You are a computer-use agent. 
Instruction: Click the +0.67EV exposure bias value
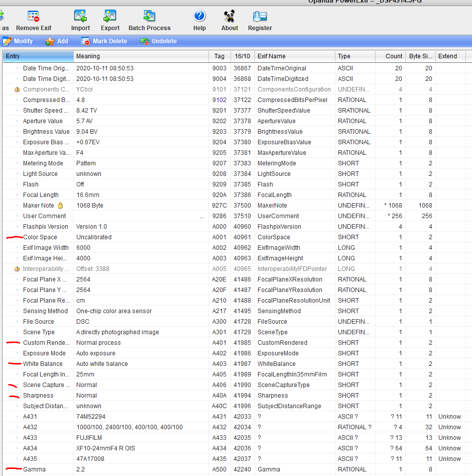click(x=88, y=142)
